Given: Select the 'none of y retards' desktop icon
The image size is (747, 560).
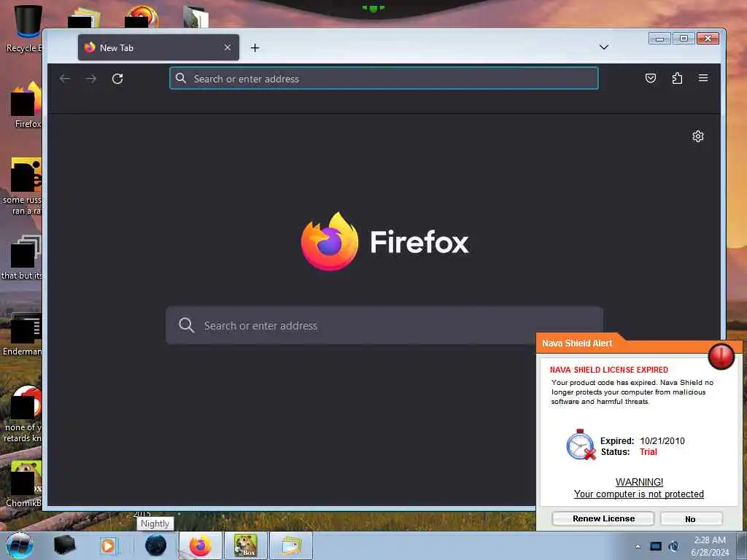Looking at the screenshot, I should (24, 413).
